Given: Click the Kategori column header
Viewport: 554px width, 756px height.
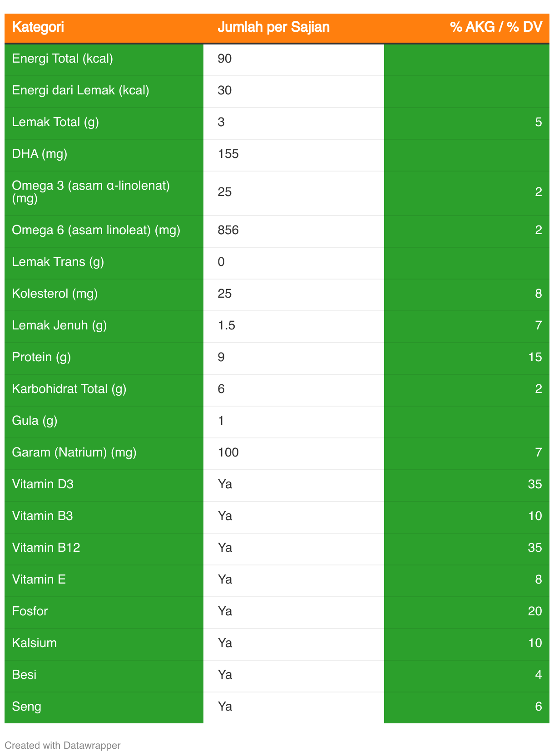Looking at the screenshot, I should [x=38, y=27].
